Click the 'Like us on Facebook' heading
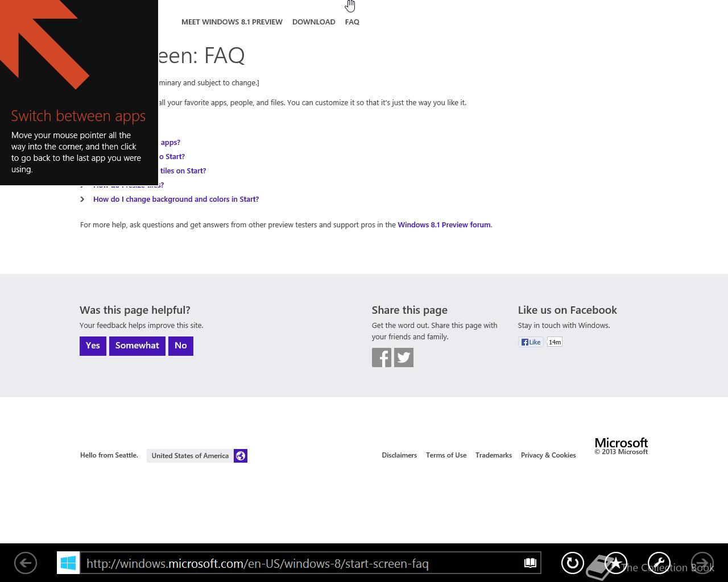This screenshot has width=728, height=582. click(567, 310)
